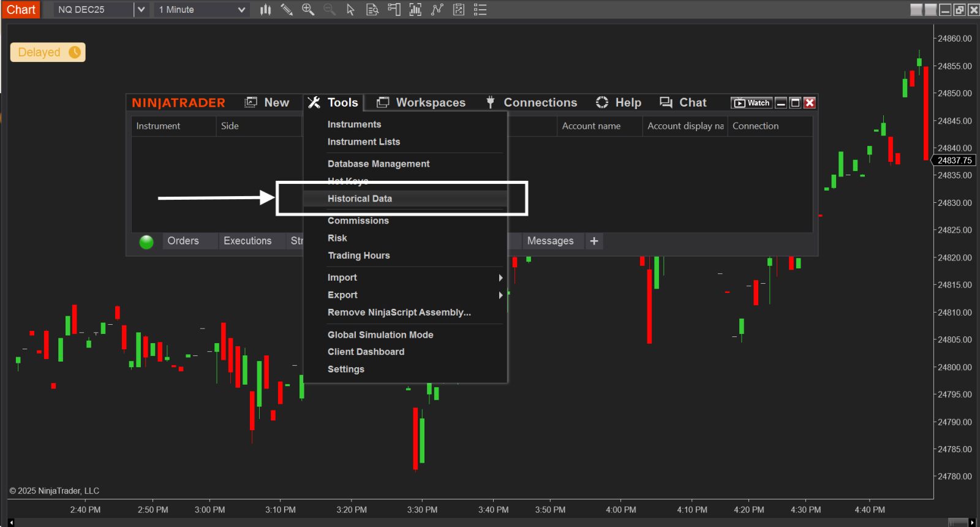Open the data series bars icon
This screenshot has width=980, height=527.
(415, 10)
